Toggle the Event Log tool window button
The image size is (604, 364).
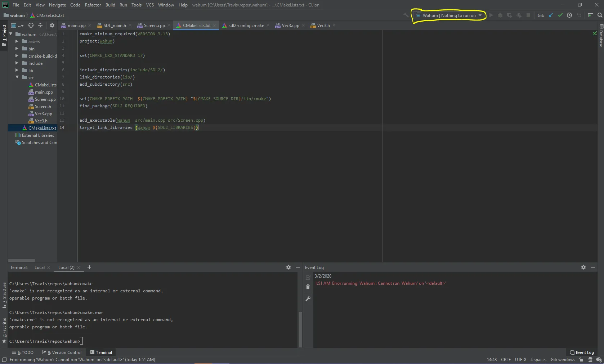[x=582, y=352]
